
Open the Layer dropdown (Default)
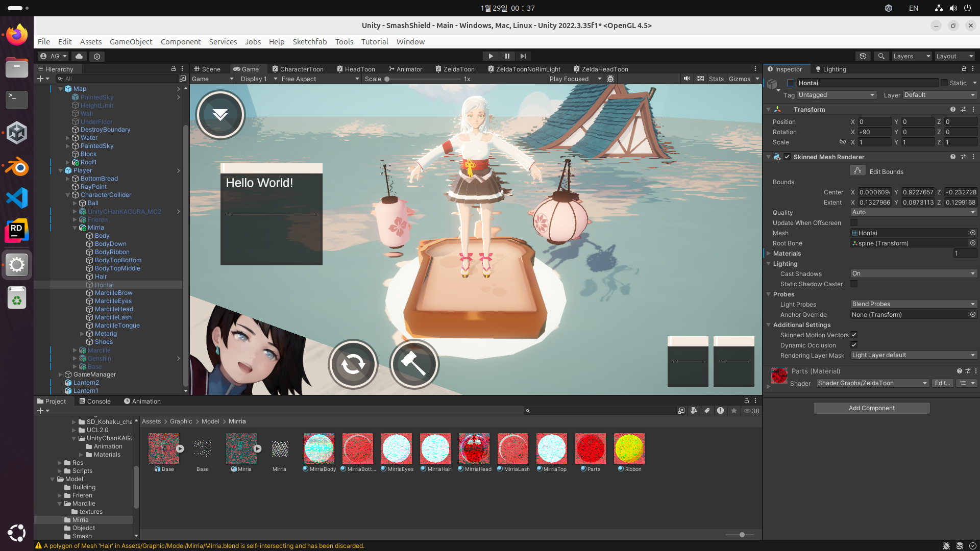940,95
